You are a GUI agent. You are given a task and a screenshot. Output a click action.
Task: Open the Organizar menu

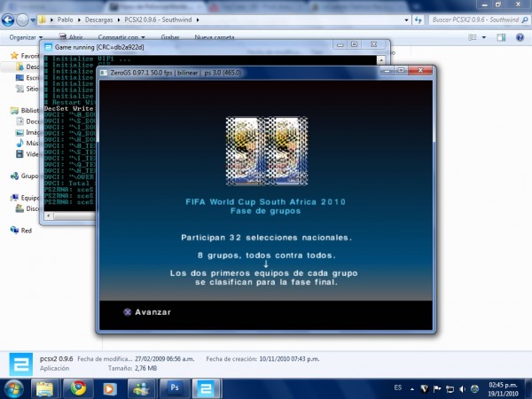pyautogui.click(x=26, y=37)
